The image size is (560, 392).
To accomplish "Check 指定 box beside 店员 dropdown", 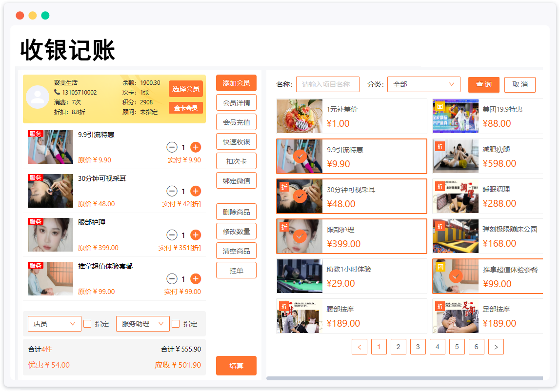I will (x=87, y=324).
